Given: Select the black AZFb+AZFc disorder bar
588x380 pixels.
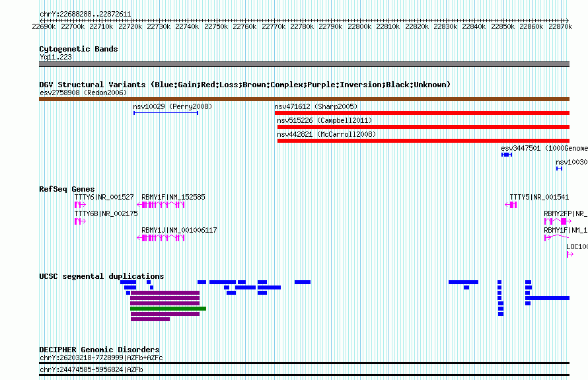Looking at the screenshot, I should pyautogui.click(x=304, y=363).
